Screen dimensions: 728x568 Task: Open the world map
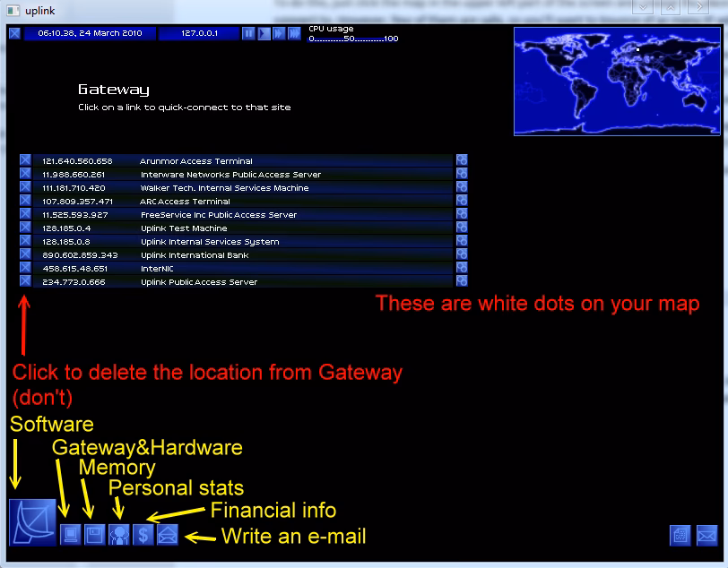(617, 82)
